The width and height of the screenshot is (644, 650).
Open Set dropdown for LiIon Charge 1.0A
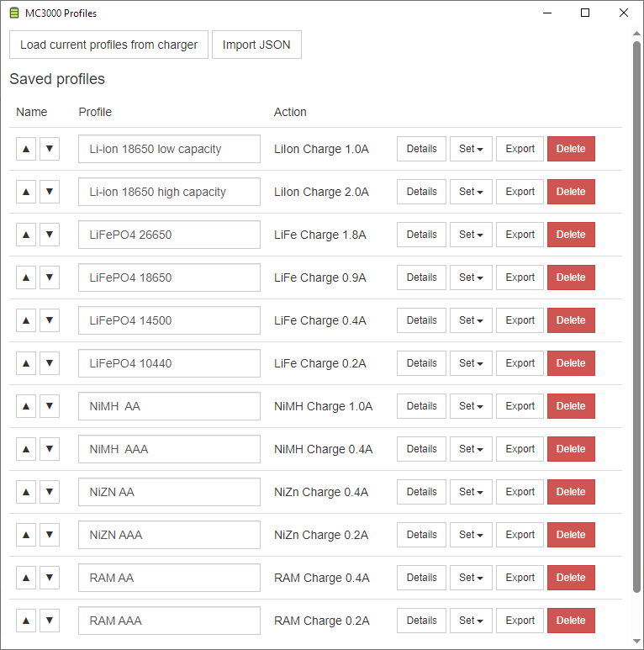click(x=471, y=149)
